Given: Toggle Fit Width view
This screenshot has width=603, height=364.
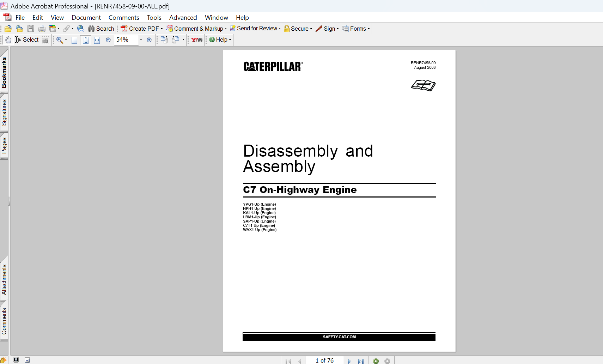Looking at the screenshot, I should pyautogui.click(x=97, y=40).
